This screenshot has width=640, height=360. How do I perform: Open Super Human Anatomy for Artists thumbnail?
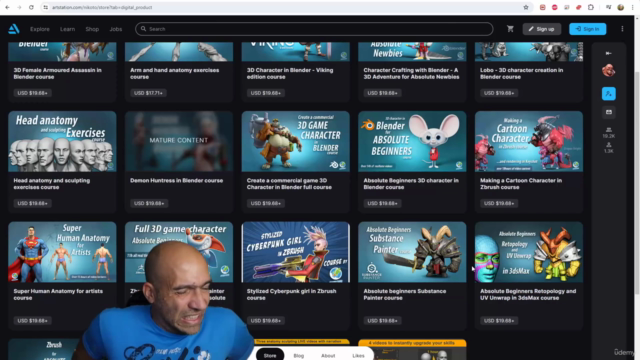62,252
